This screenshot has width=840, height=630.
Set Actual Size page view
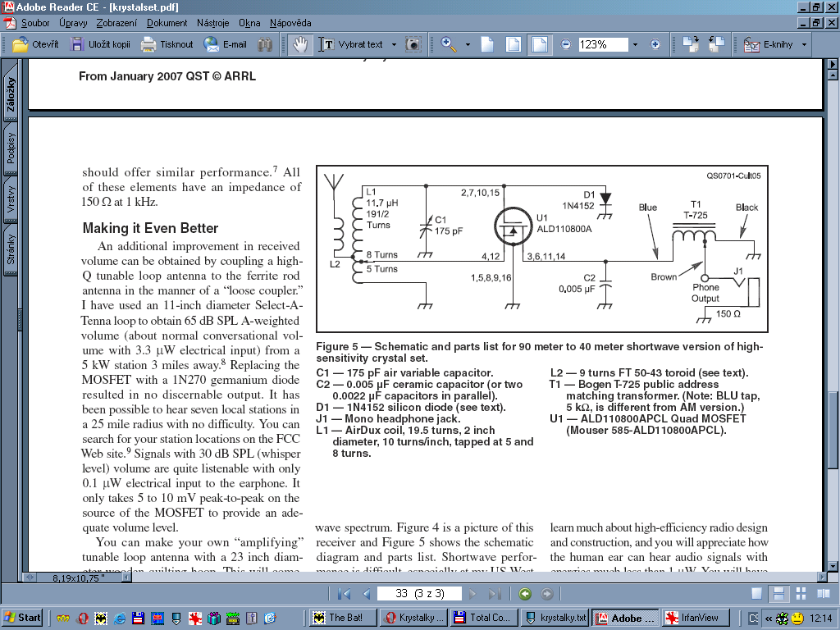(487, 44)
